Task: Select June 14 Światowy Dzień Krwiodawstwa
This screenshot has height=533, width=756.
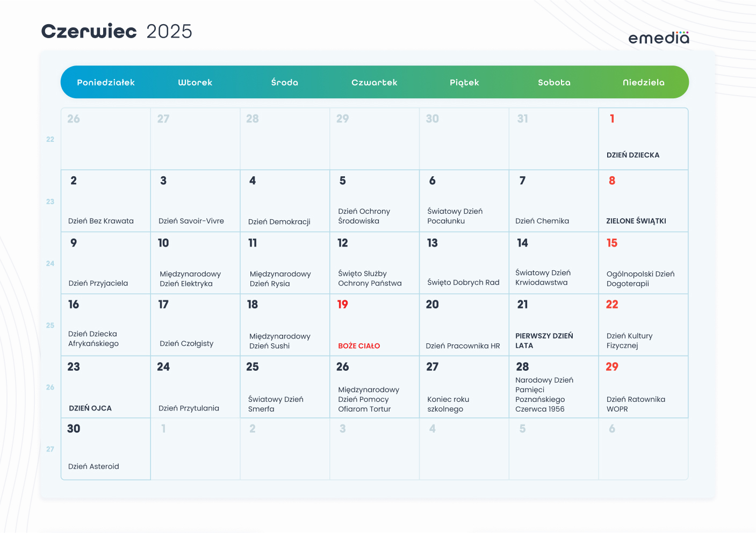Action: tap(553, 263)
